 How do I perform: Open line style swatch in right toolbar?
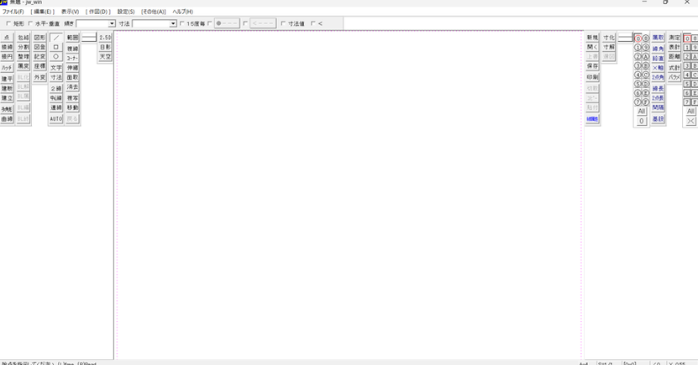coord(625,38)
